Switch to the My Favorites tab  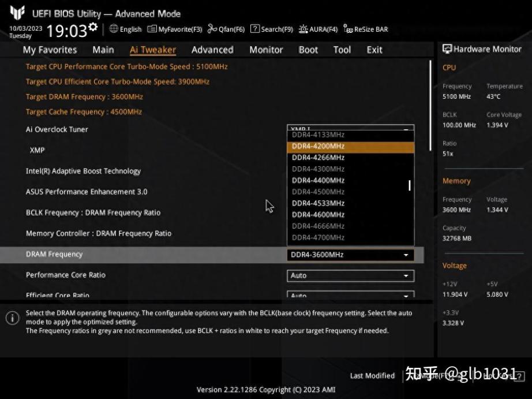tap(50, 50)
